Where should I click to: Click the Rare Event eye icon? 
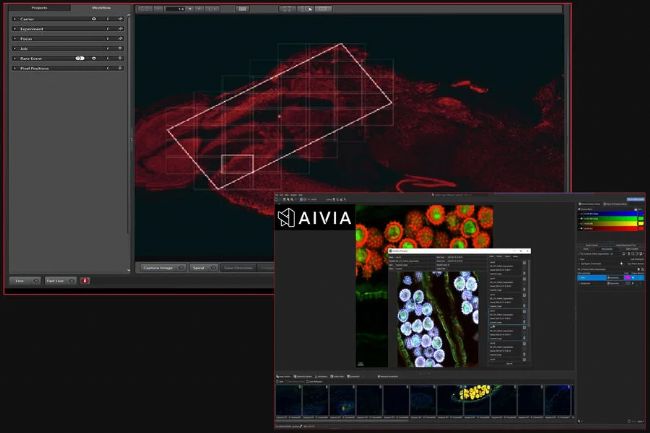tap(94, 58)
